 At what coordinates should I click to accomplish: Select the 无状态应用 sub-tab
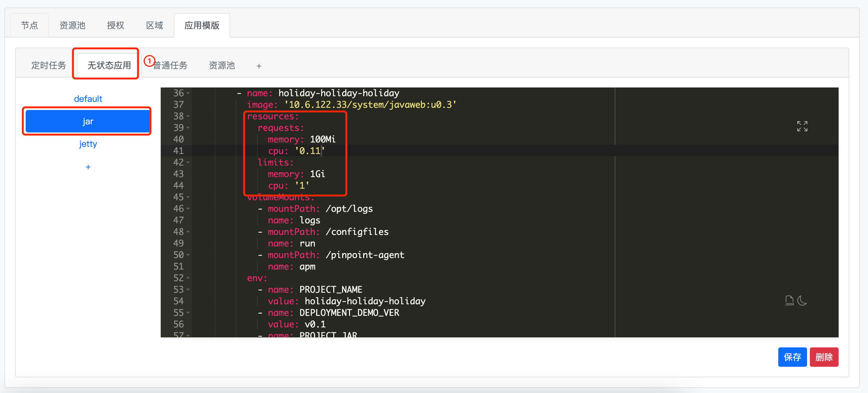pyautogui.click(x=109, y=65)
